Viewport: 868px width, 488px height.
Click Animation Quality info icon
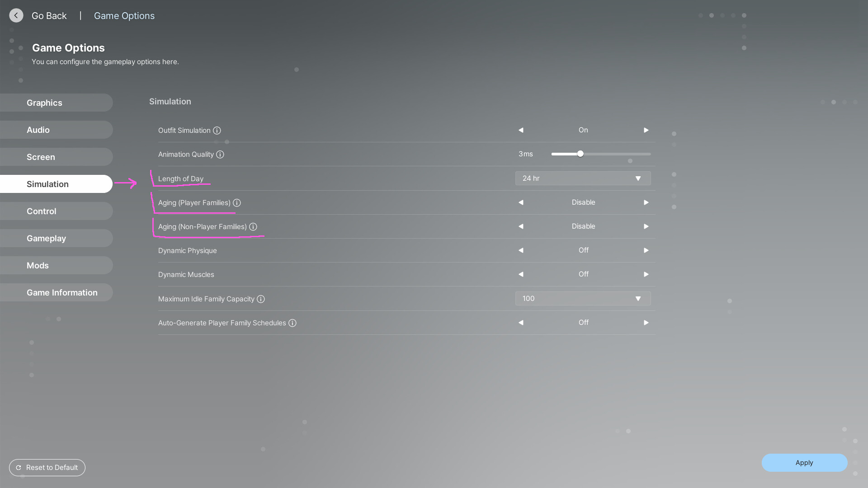[x=220, y=155]
